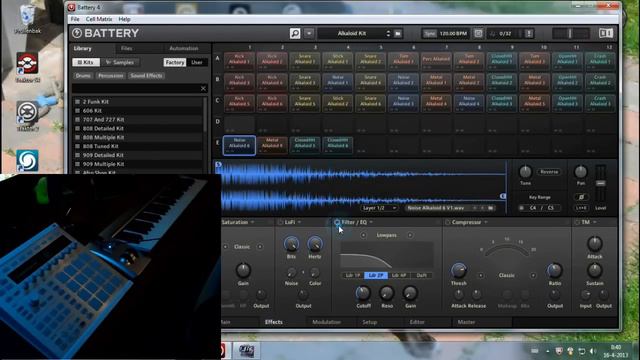Click the end marker on waveform
This screenshot has width=640, height=360.
pos(503,196)
